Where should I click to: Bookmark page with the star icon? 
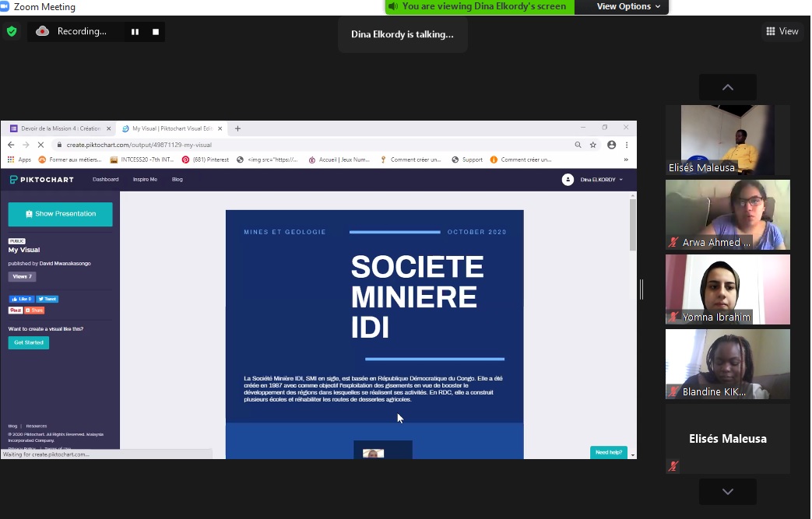[592, 145]
